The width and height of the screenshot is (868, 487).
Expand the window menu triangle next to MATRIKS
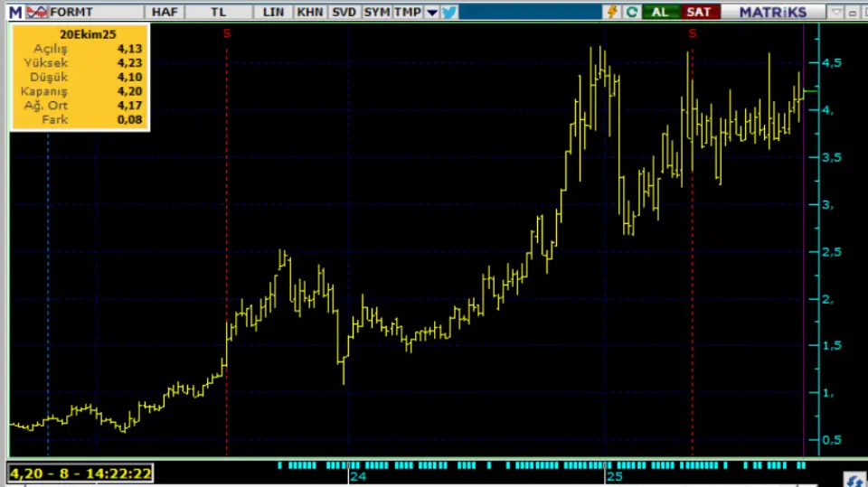click(x=836, y=12)
